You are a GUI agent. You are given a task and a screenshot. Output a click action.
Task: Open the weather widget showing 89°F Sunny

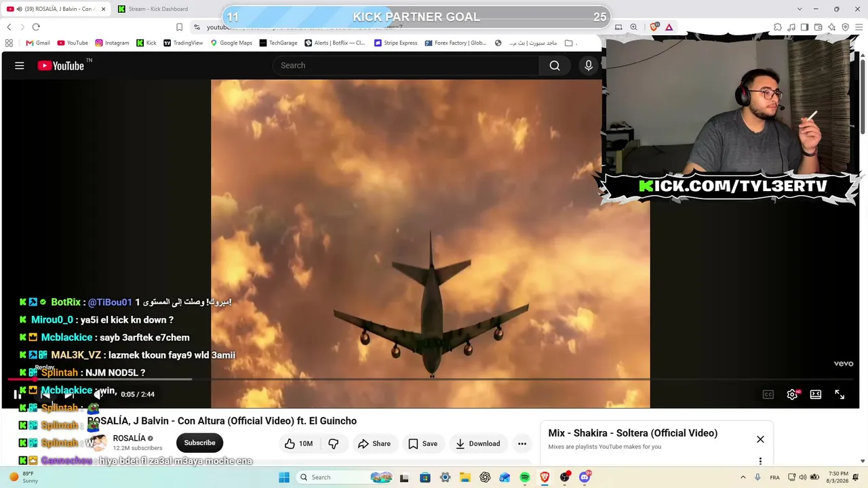click(24, 477)
